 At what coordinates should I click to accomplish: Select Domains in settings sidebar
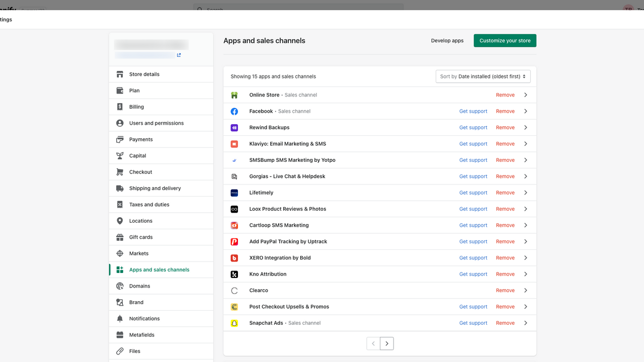[x=140, y=286]
